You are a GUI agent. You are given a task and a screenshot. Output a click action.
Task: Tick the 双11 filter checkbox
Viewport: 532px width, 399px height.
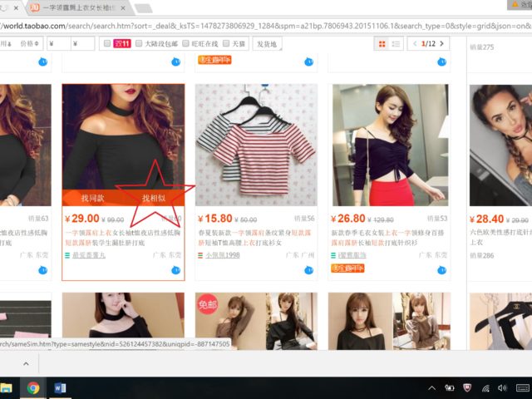click(x=107, y=43)
